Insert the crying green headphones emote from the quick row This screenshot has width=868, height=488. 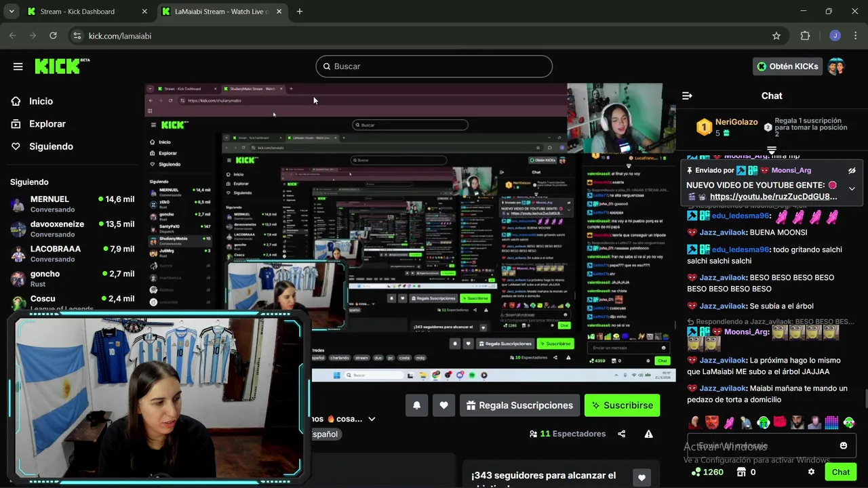(x=764, y=422)
